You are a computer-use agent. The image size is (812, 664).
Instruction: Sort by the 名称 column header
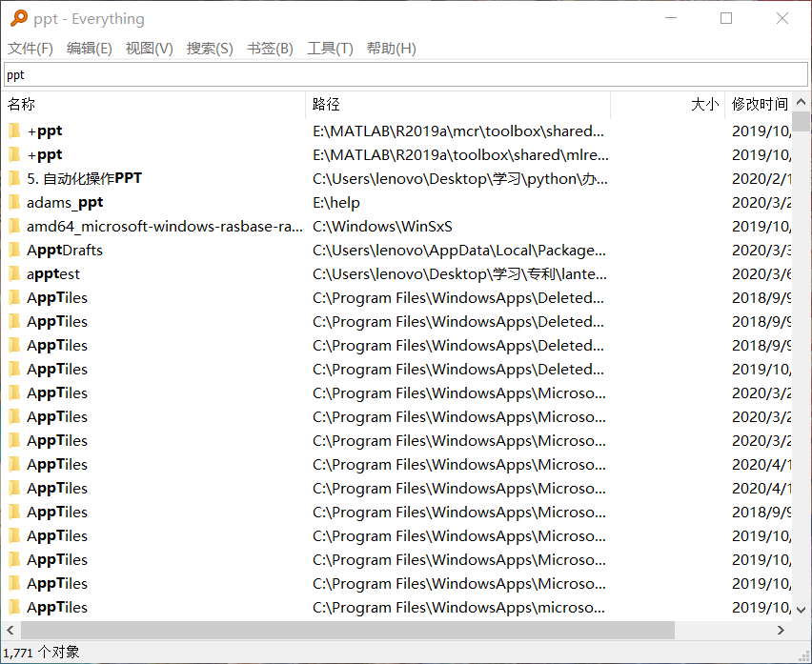(153, 104)
